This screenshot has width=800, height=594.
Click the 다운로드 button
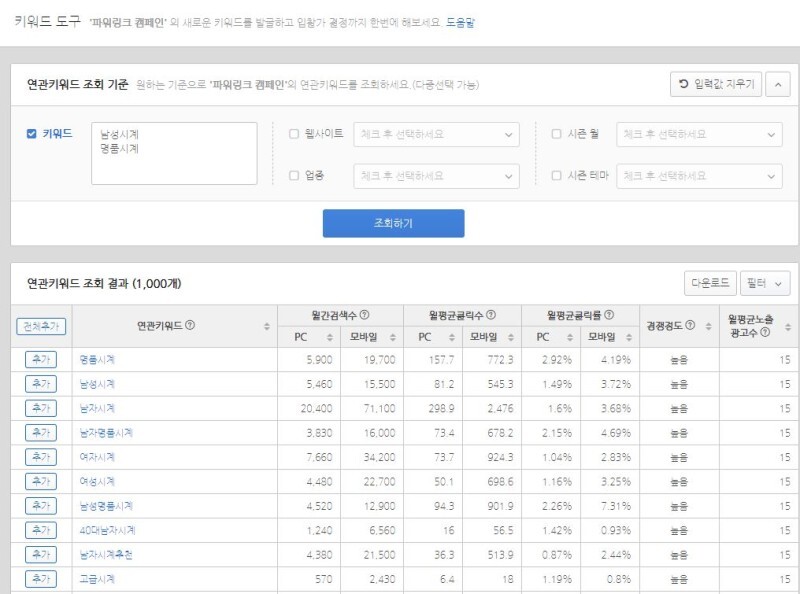(x=709, y=283)
